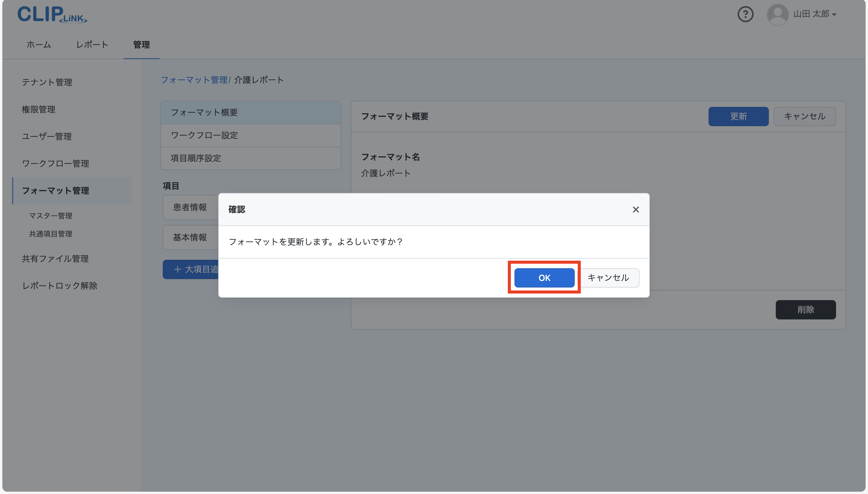Screen dimensions: 868x494
Task: Open ワークフロー設定 settings tab
Action: (x=204, y=135)
